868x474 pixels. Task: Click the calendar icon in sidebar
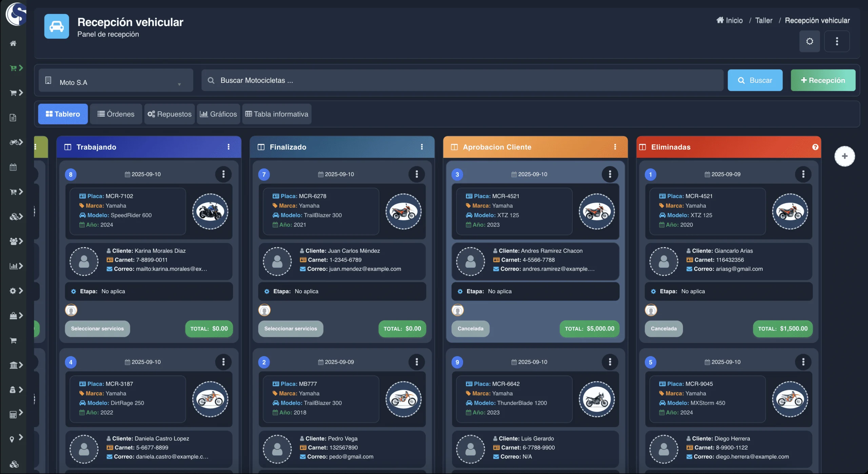pos(13,167)
